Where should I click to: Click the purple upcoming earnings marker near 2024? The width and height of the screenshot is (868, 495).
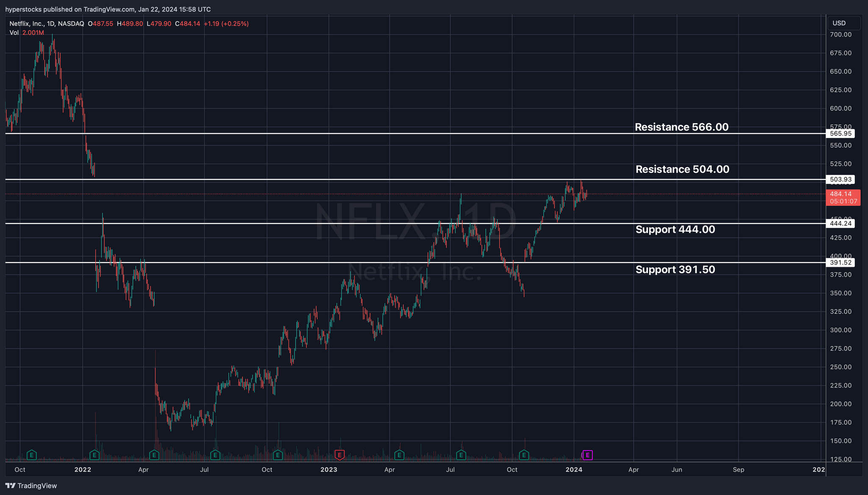587,455
